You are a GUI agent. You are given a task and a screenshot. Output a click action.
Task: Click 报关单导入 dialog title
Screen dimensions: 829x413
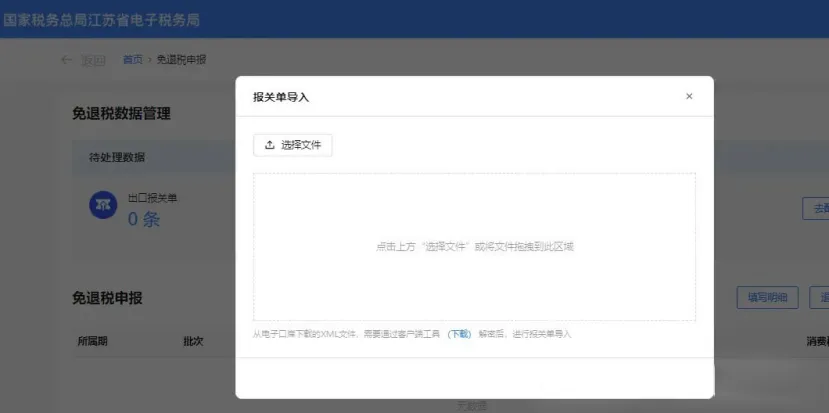tap(281, 97)
